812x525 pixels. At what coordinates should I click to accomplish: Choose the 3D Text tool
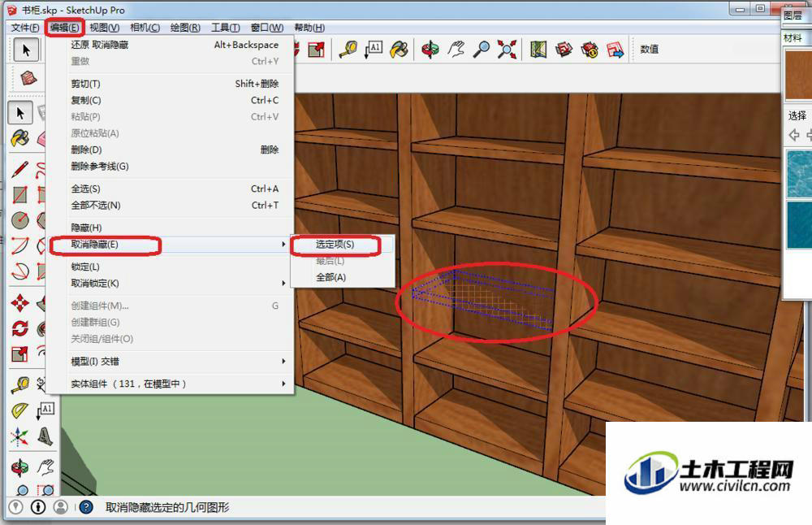[x=45, y=436]
